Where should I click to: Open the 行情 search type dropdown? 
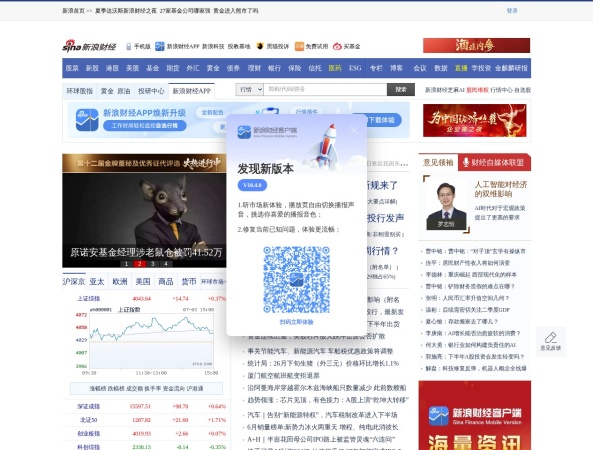pyautogui.click(x=249, y=90)
